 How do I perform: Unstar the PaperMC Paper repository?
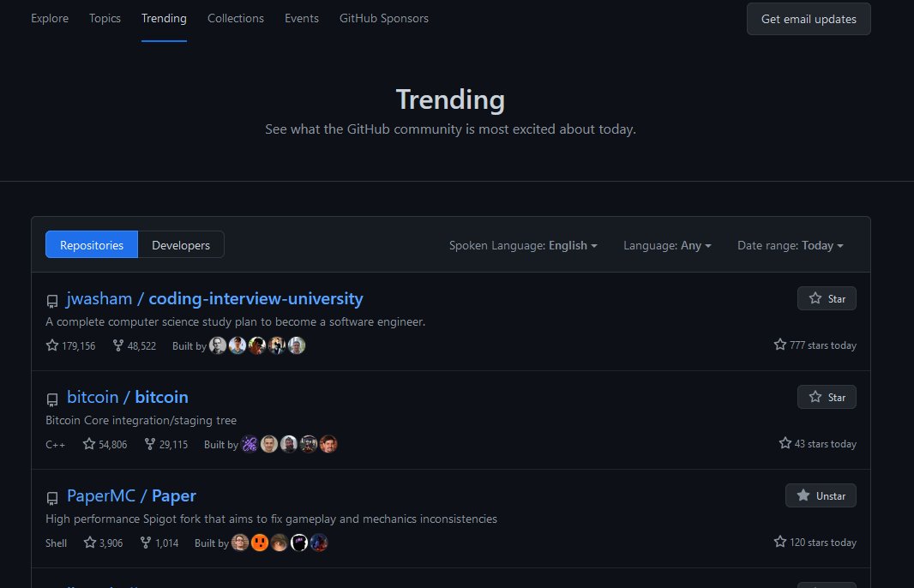[x=821, y=495]
